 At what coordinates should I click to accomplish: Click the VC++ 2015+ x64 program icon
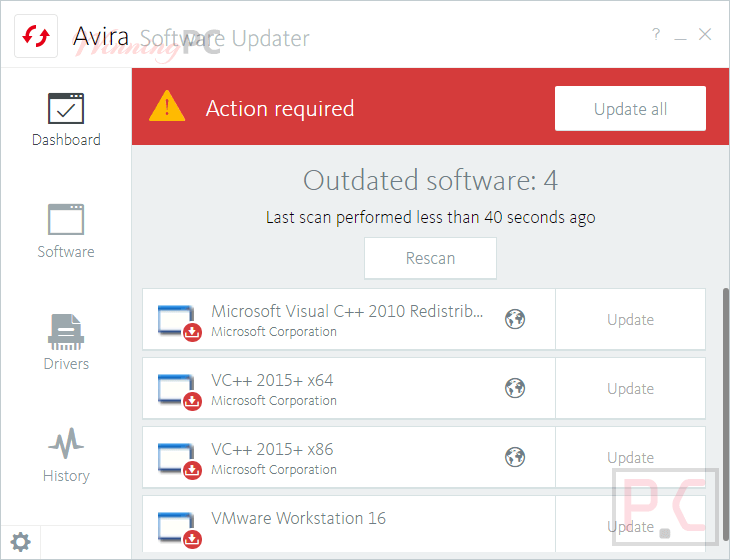[179, 391]
